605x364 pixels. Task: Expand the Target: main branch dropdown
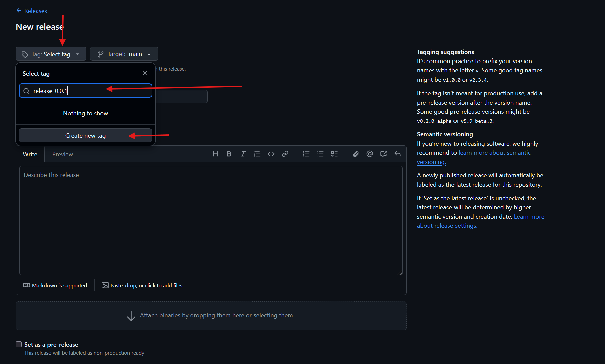coord(124,54)
